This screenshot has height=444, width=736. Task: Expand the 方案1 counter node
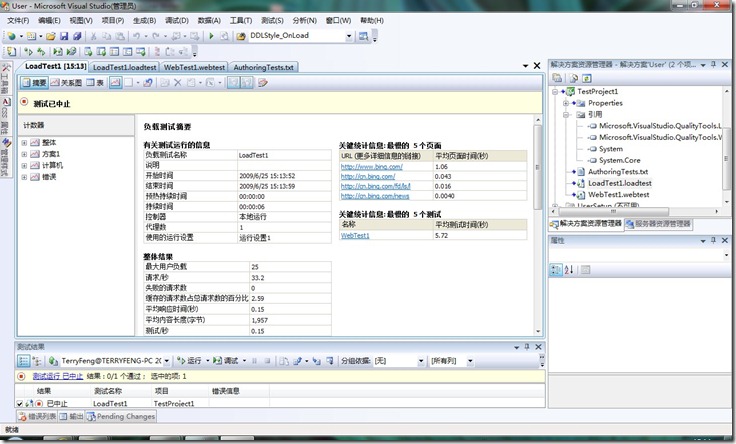tap(24, 154)
